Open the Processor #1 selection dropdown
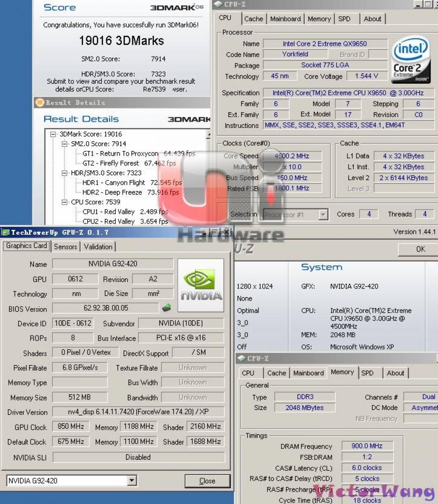The image size is (438, 504). tap(323, 215)
